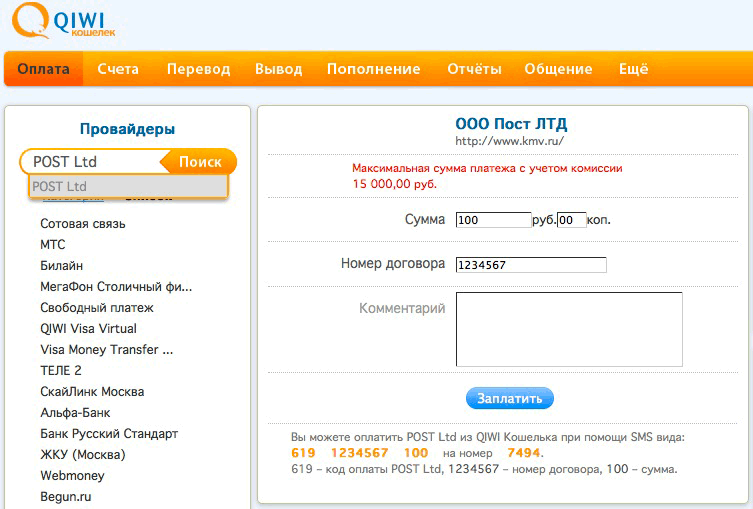753x509 pixels.
Task: Choose СкайЛинк Москва provider
Action: click(x=92, y=391)
